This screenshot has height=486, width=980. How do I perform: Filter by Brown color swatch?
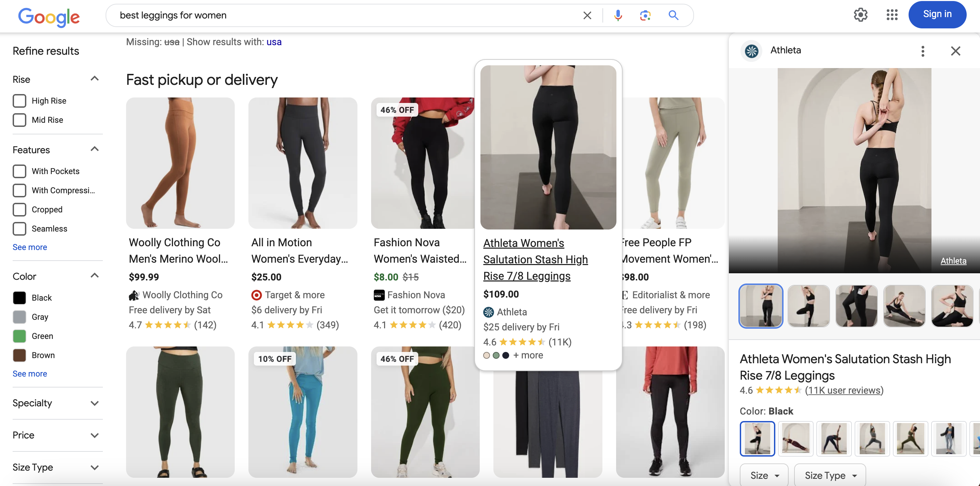(19, 355)
